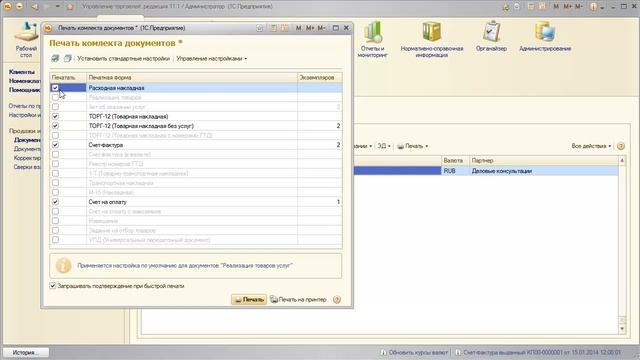
Task: Uncheck ТОРГ-12 (Товарная накладная) checkbox
Action: [55, 116]
